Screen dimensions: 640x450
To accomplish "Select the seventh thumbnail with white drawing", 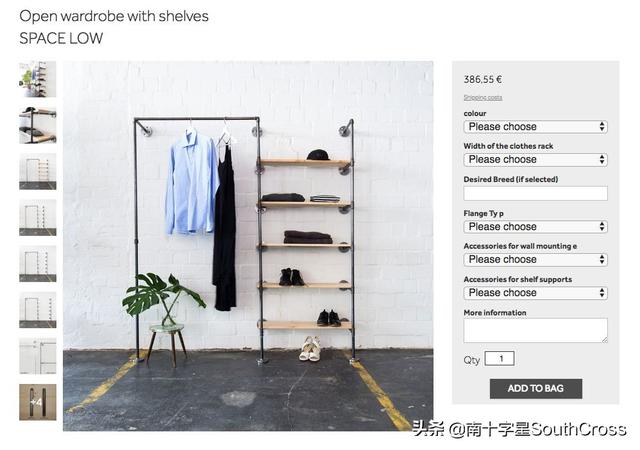I will coord(38,356).
